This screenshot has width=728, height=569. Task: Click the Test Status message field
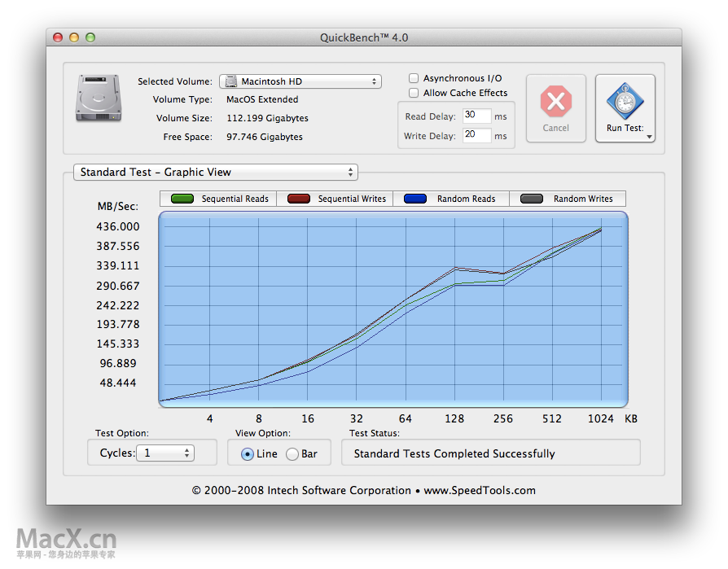point(491,453)
